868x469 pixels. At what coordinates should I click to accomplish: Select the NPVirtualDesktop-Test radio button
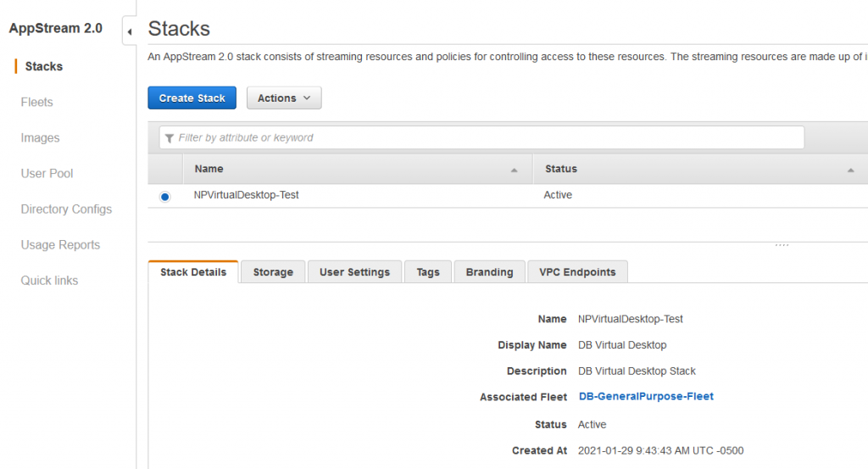164,197
